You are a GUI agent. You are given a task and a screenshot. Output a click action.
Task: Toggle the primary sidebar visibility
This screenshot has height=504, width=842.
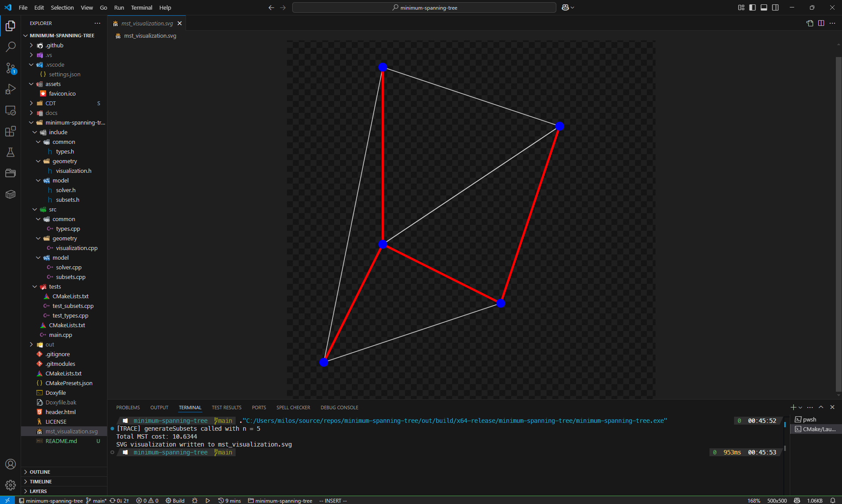752,7
